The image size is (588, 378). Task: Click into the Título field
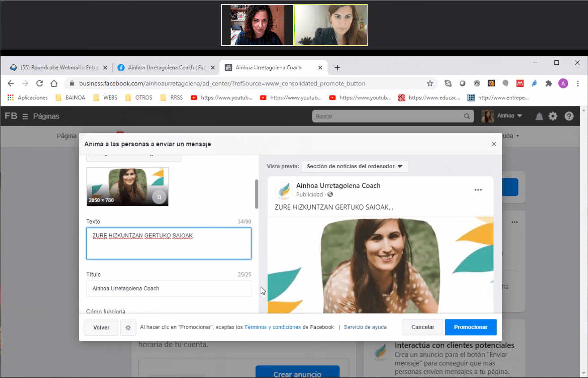tap(169, 289)
